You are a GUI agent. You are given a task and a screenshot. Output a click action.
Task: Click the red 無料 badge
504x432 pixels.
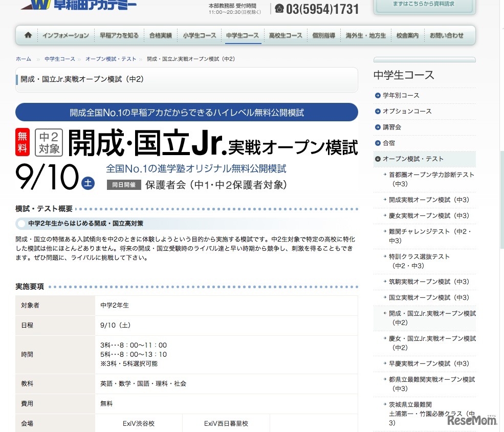point(23,141)
